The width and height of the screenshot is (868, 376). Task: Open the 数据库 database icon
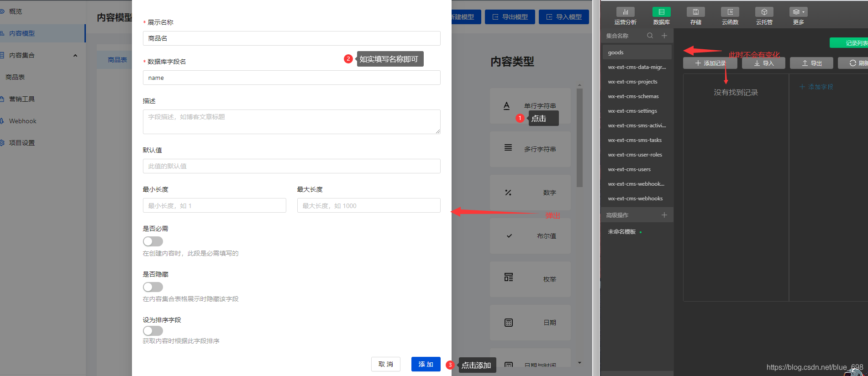click(661, 12)
